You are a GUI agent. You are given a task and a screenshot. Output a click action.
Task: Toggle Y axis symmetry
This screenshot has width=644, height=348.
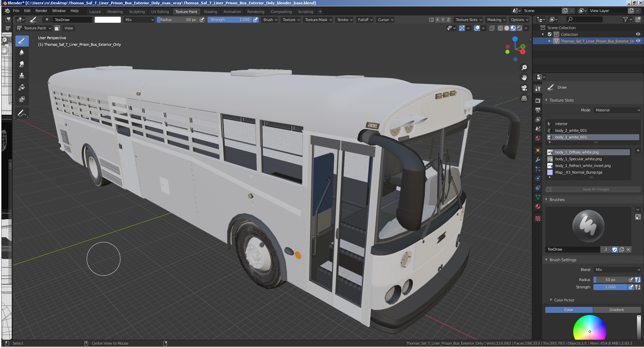(x=443, y=20)
